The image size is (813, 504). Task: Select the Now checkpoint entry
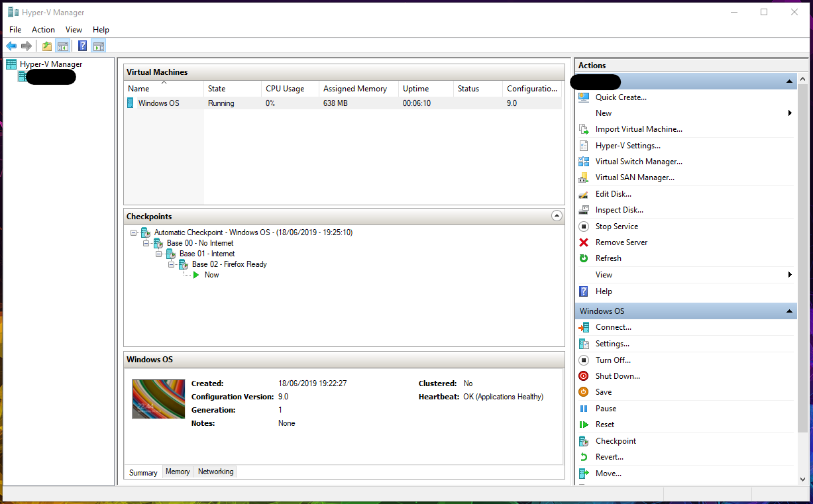pyautogui.click(x=211, y=275)
